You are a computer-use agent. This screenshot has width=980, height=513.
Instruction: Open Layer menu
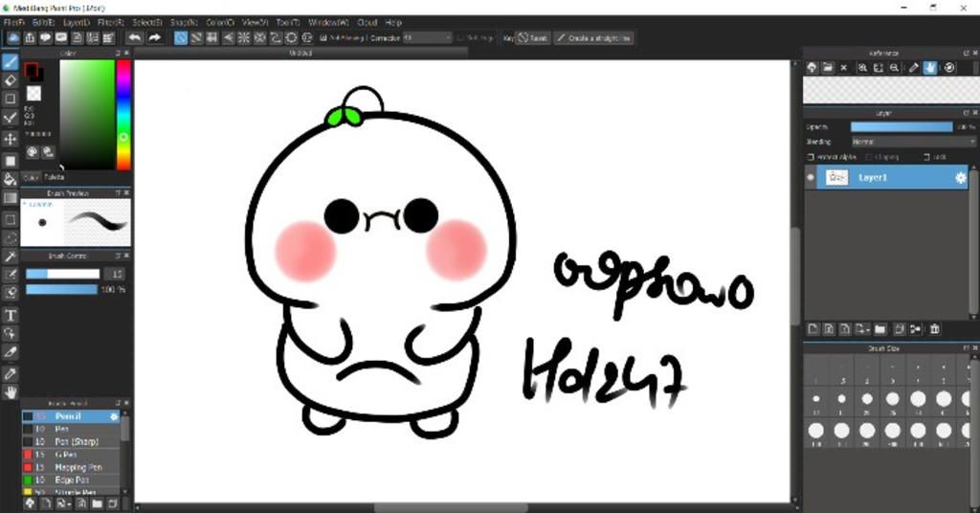tap(77, 23)
